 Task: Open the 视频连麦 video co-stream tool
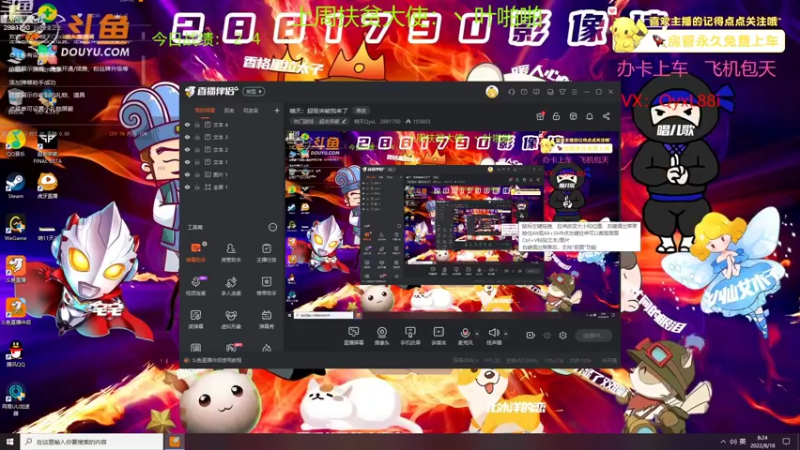[x=196, y=286]
